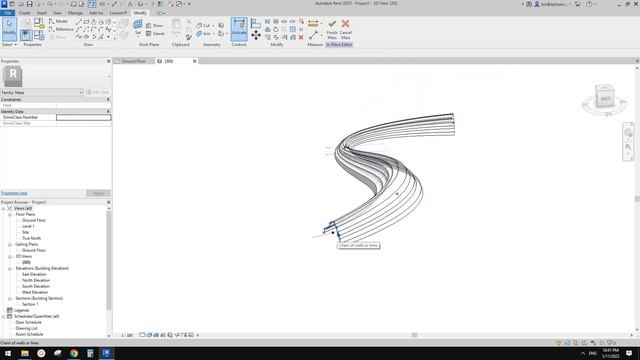Click the Properties help link
Image resolution: width=640 pixels, height=360 pixels.
[14, 193]
